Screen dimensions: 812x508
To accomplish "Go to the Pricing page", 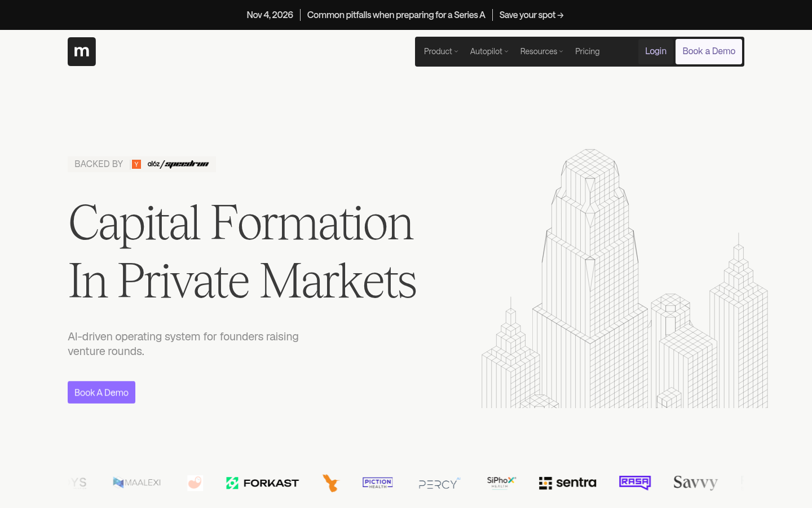I will (x=588, y=51).
